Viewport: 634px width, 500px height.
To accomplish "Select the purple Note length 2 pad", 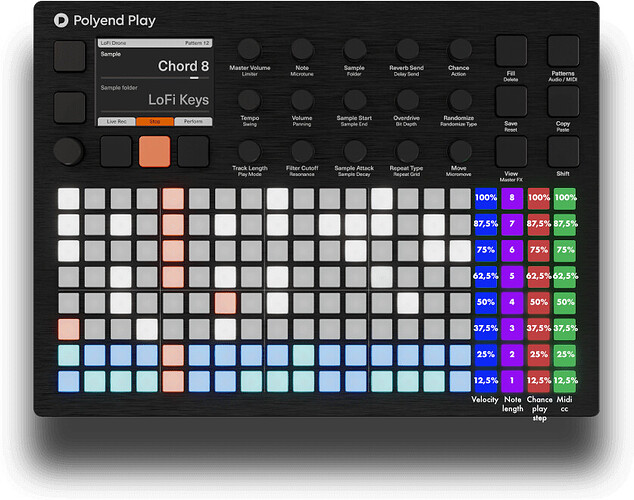I will 512,355.
